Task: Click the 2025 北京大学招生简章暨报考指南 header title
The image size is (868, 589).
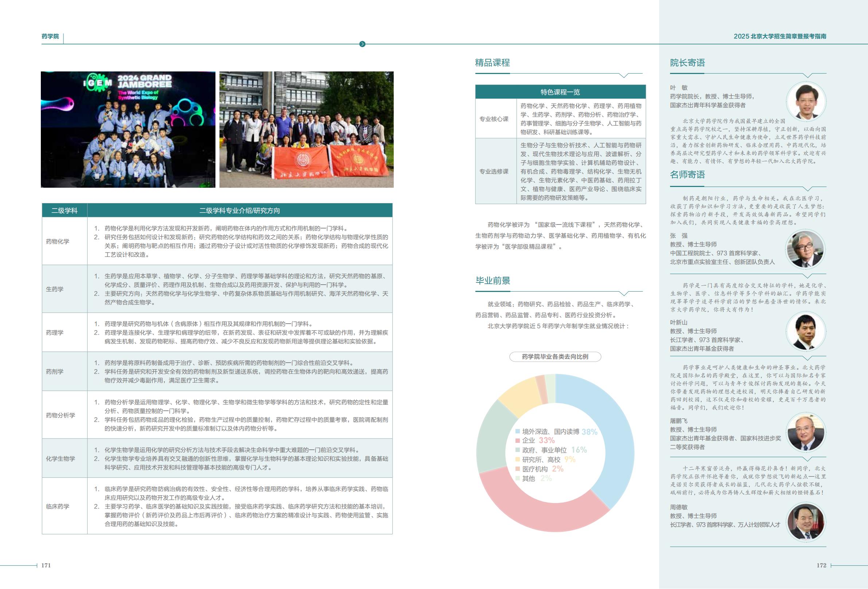Action: [x=780, y=36]
